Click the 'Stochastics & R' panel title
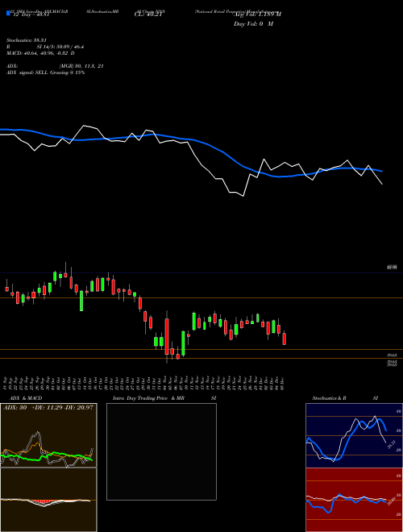The width and height of the screenshot is (403, 532). click(x=329, y=398)
